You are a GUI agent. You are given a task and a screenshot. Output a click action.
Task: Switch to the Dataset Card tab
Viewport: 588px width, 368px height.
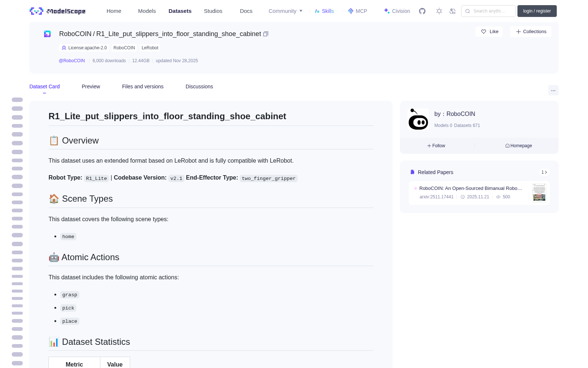click(44, 86)
